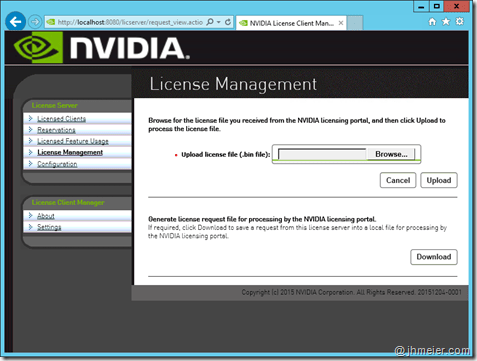Click the license file path field
The width and height of the screenshot is (477, 361).
(322, 154)
